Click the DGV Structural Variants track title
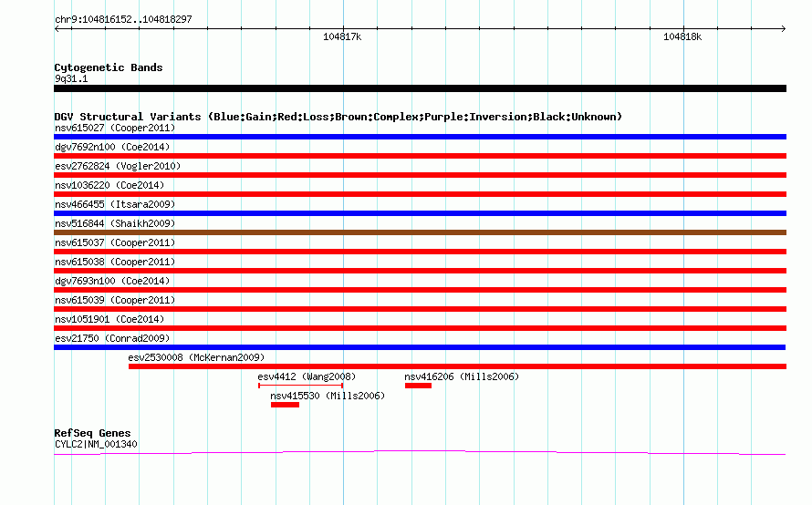 338,117
